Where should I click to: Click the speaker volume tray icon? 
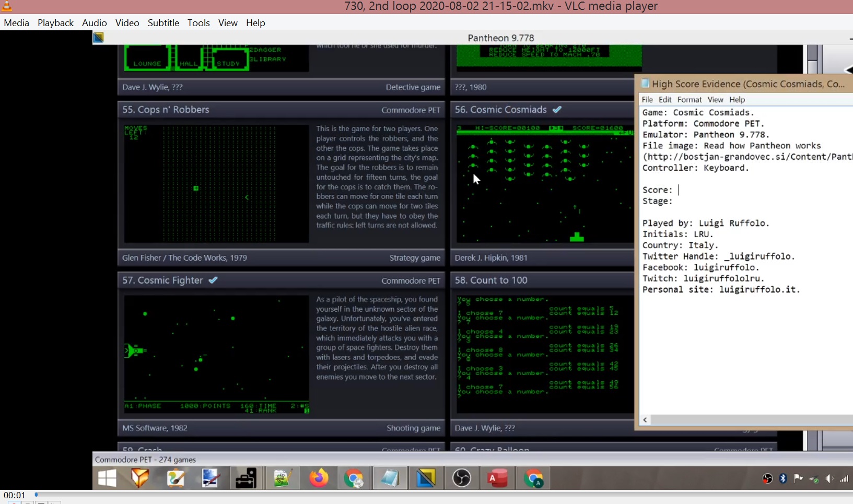[x=829, y=478]
